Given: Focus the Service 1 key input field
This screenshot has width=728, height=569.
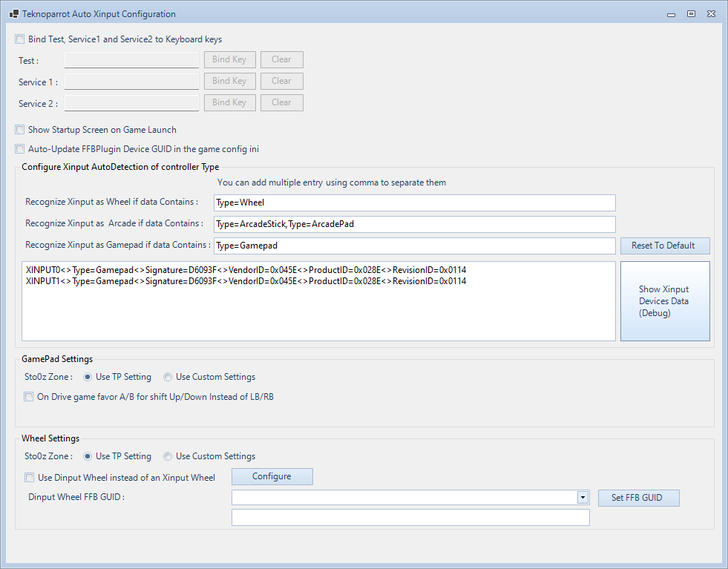Looking at the screenshot, I should 131,81.
